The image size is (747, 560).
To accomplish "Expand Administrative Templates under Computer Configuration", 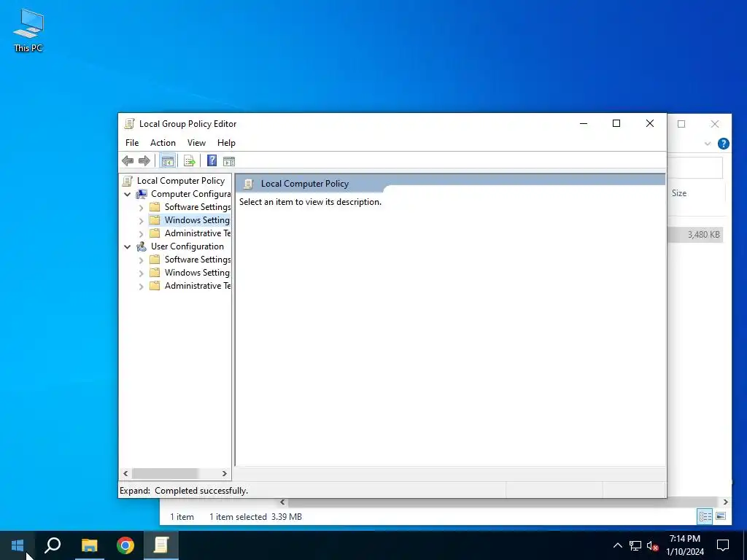I will (141, 234).
